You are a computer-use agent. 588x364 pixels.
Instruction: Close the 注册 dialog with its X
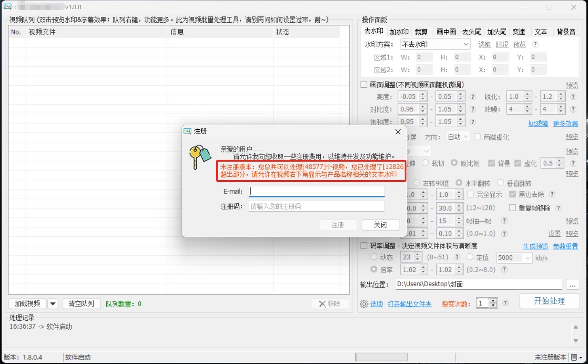(398, 132)
